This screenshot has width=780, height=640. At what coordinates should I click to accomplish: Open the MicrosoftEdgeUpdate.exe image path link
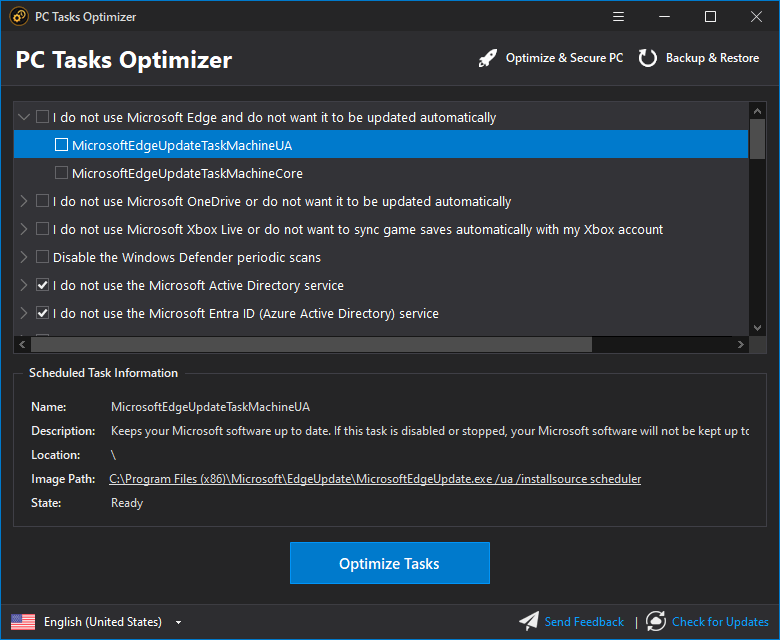pyautogui.click(x=375, y=479)
